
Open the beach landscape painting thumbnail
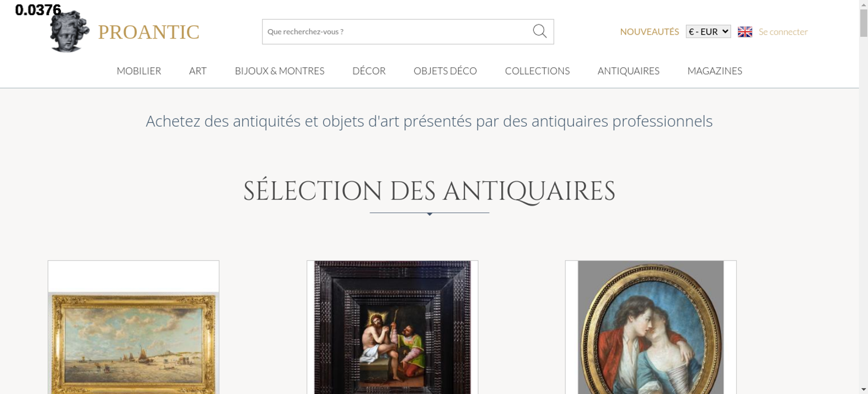pyautogui.click(x=133, y=343)
